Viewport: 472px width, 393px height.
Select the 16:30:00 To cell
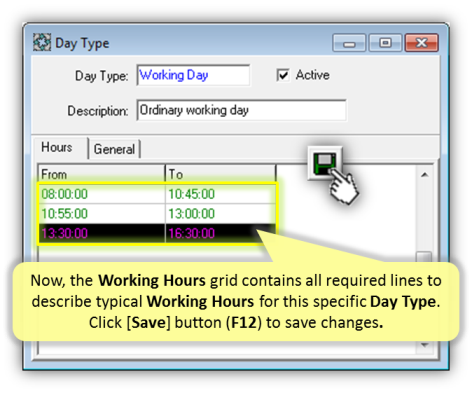tap(220, 233)
